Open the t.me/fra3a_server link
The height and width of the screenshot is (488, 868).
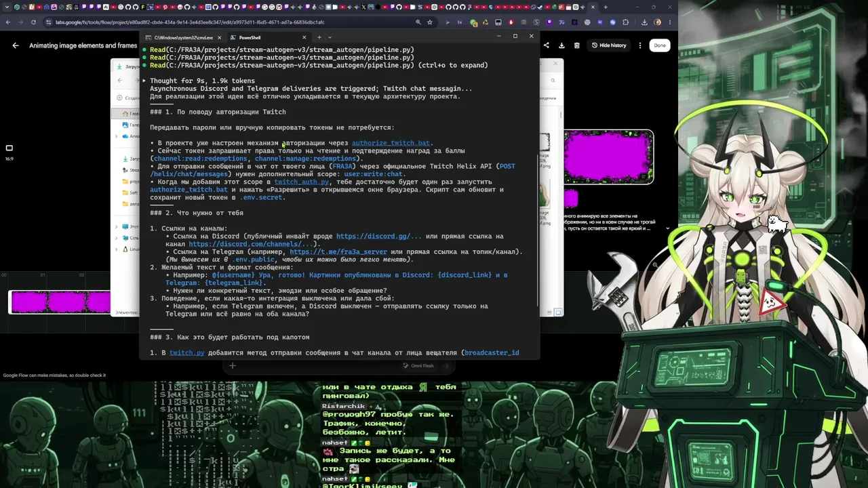tap(338, 252)
